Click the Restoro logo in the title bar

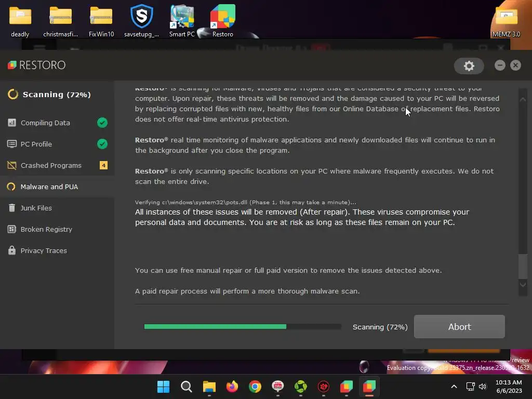37,65
